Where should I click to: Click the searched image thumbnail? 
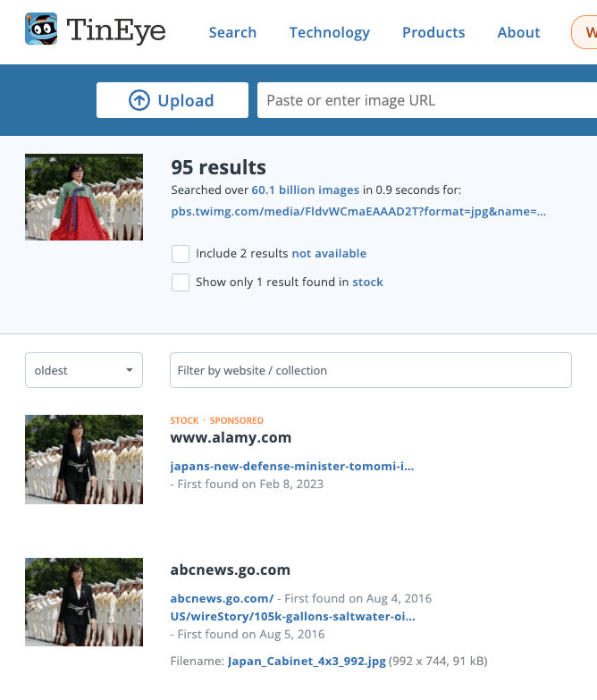pos(84,198)
